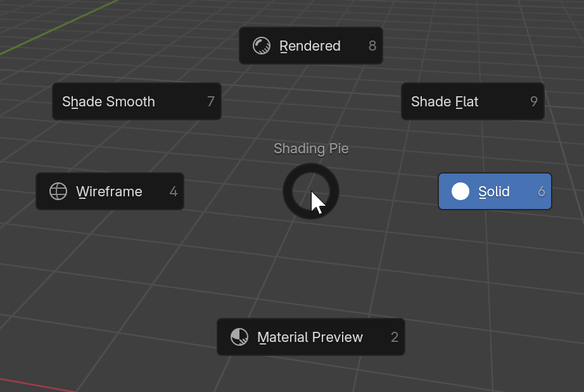Screen dimensions: 584x392
Task: Select the Rendered text label in the pie
Action: click(x=310, y=46)
